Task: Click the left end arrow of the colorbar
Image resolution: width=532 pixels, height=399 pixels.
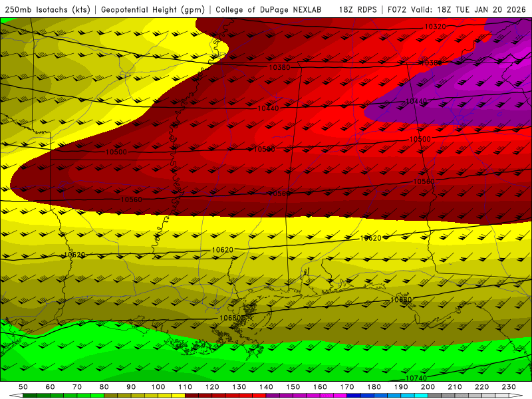Action: (x=15, y=396)
